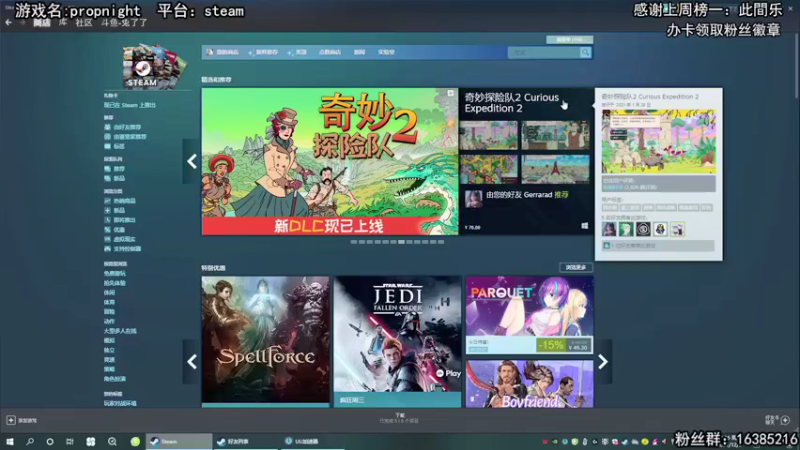Click the Steam gift cards logo image
The image size is (800, 450).
pos(155,66)
